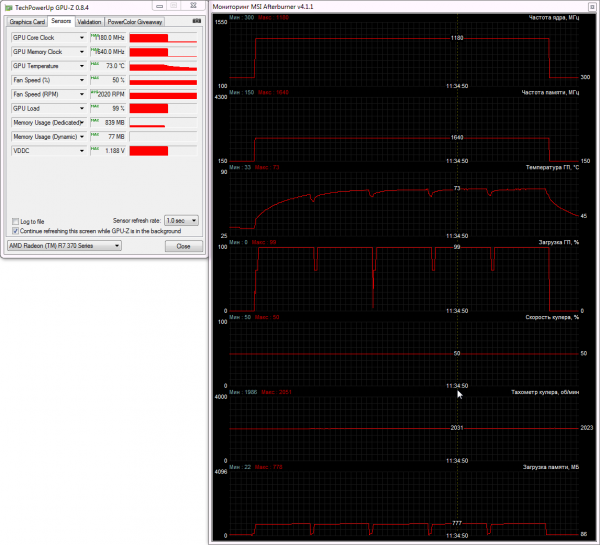This screenshot has width=600, height=545.
Task: Click the Частота памяти, МГц graph title
Action: (550, 92)
